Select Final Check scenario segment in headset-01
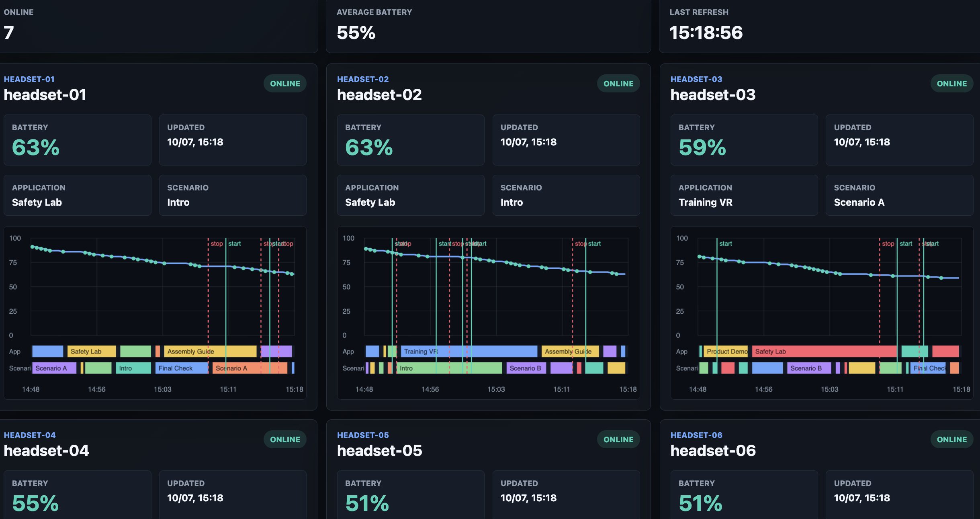 [x=182, y=368]
